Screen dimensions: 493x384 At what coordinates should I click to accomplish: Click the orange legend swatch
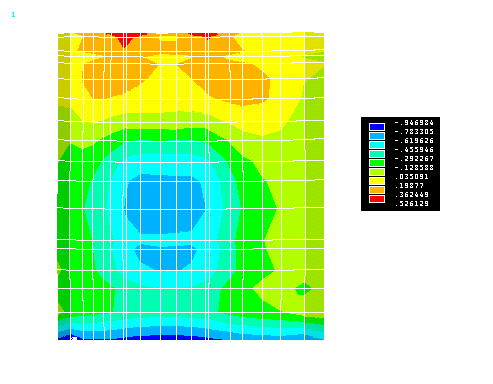pos(377,190)
